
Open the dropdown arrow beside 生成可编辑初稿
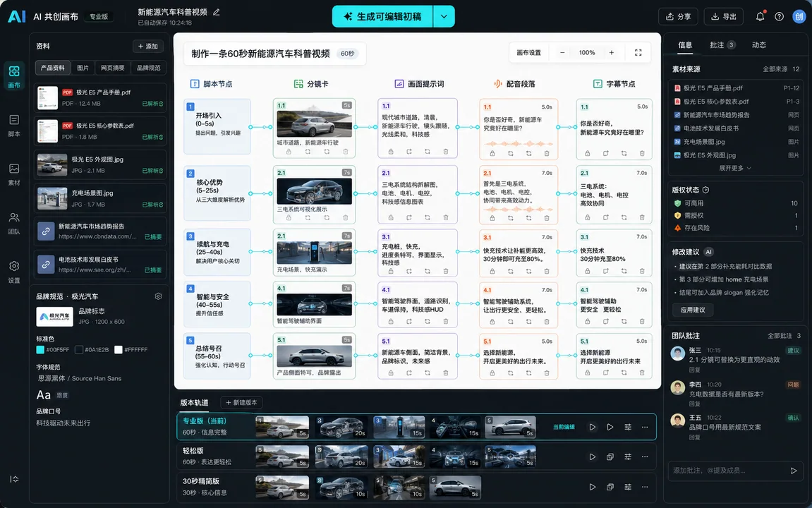pos(444,16)
